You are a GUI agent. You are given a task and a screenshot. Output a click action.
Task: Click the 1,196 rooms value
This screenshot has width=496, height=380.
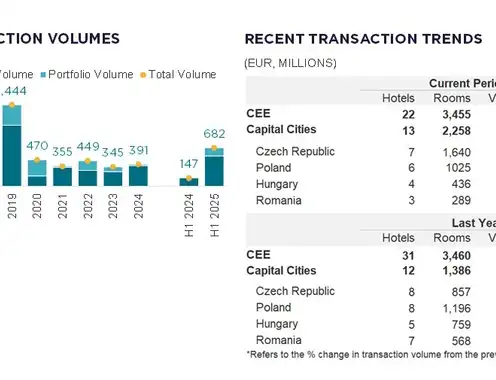coord(457,309)
